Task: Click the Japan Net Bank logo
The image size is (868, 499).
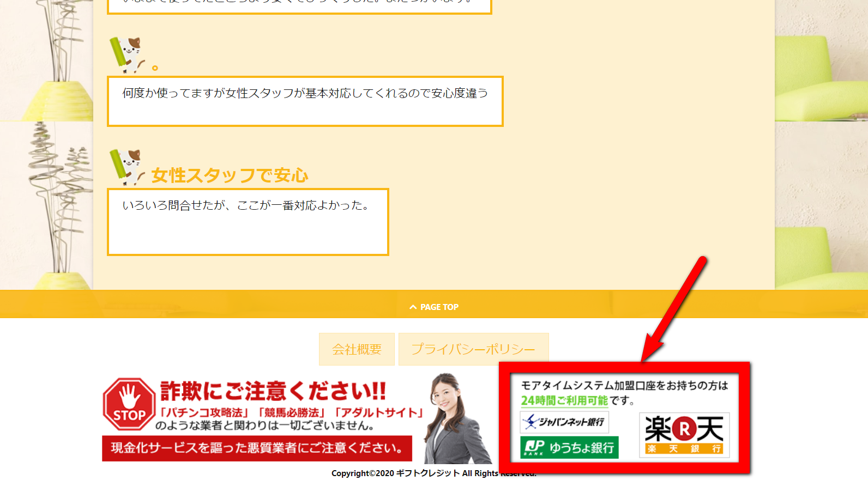Action: click(x=564, y=422)
